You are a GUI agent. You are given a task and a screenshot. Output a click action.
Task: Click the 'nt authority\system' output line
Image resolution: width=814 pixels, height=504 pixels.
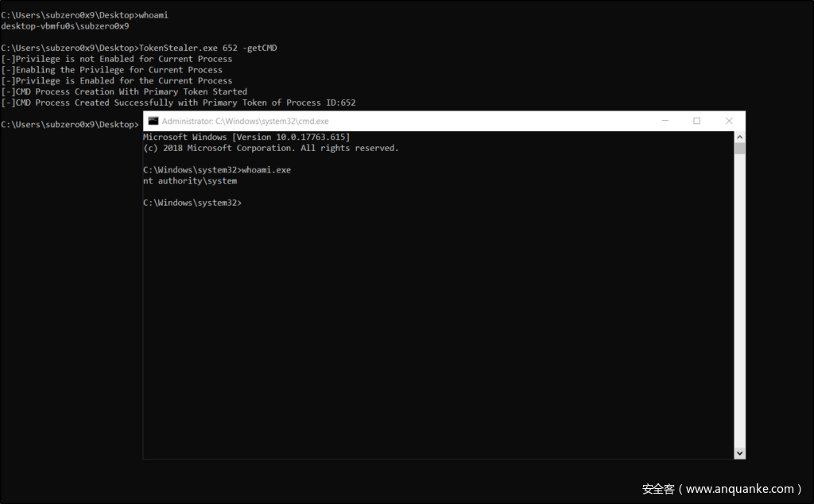pos(190,181)
